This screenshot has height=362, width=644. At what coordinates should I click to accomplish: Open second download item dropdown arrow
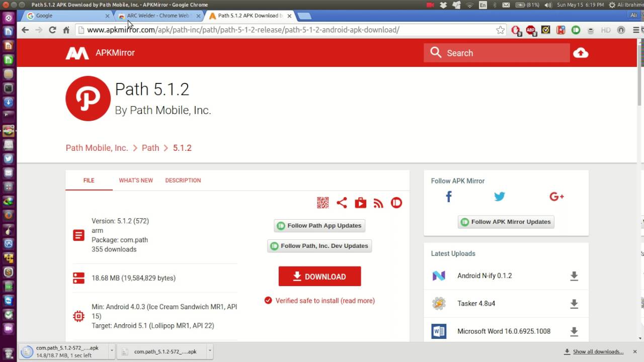(x=210, y=351)
